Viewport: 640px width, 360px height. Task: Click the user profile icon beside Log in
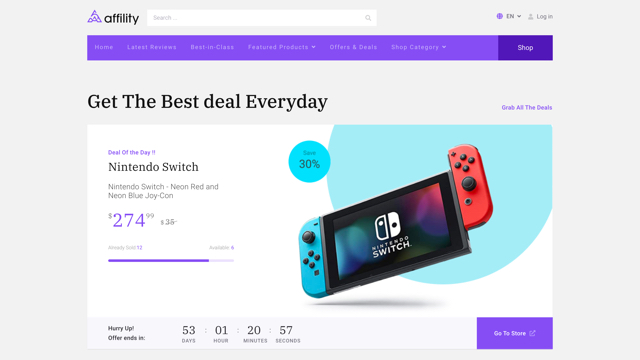pos(531,17)
